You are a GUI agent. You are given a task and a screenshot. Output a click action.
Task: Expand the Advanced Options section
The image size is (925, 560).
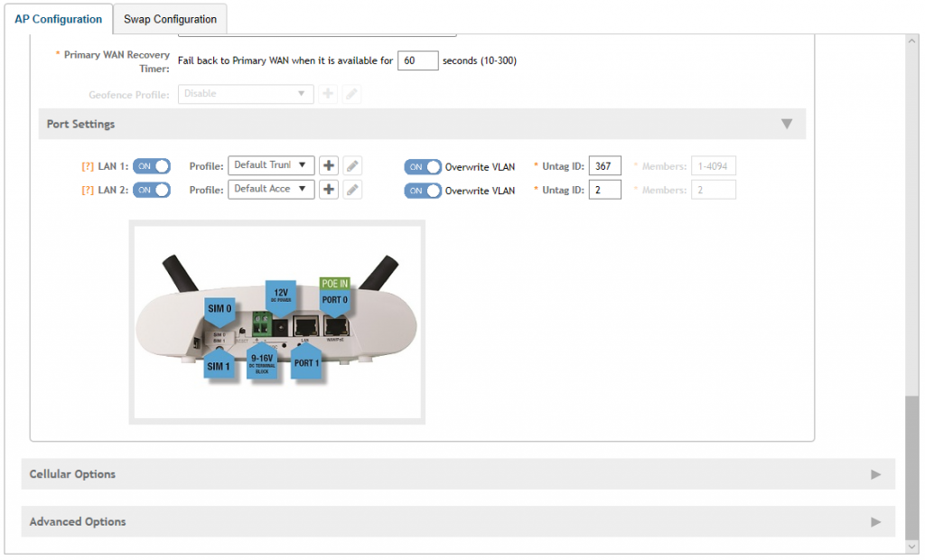(458, 522)
